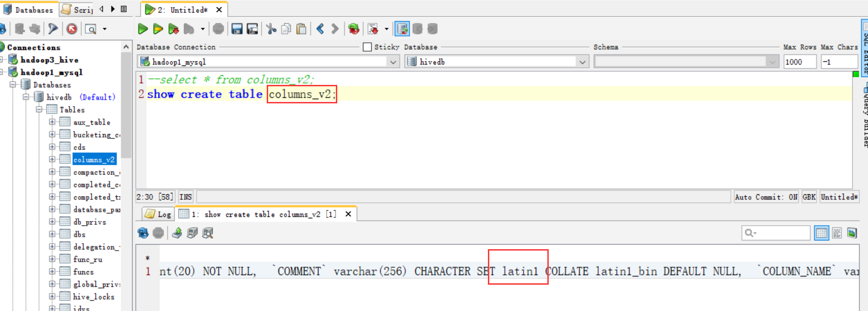
Task: Expand the dbs table node
Action: [x=52, y=234]
